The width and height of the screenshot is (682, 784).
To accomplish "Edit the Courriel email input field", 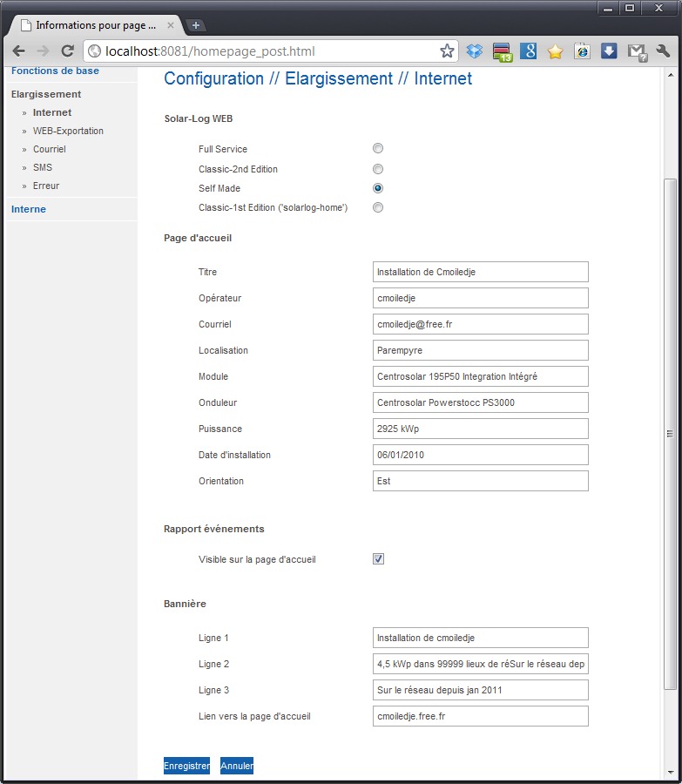I will click(481, 324).
